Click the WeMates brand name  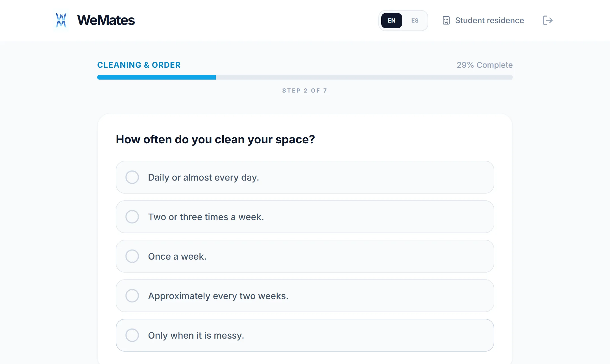click(106, 20)
